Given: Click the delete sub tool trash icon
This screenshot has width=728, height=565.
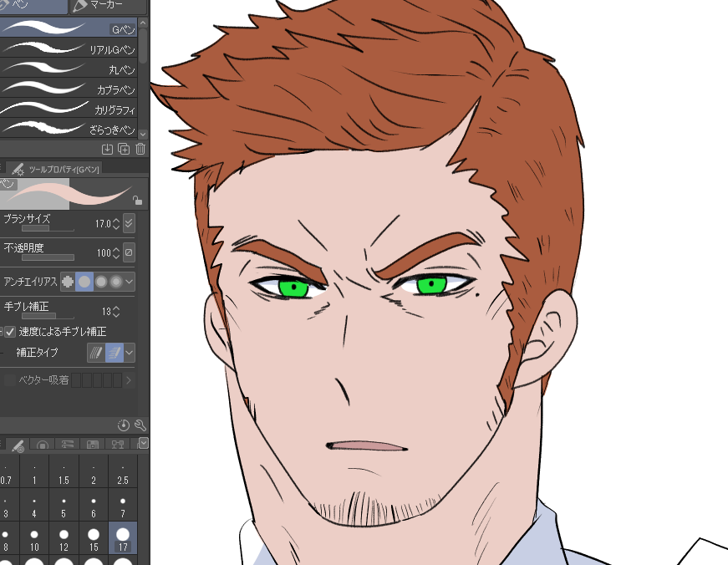Looking at the screenshot, I should click(140, 149).
